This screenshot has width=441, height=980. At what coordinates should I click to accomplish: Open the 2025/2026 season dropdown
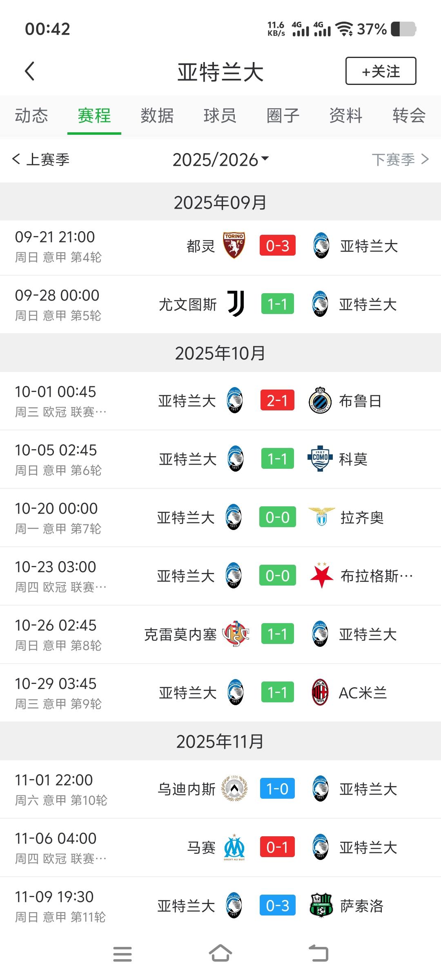click(x=220, y=160)
